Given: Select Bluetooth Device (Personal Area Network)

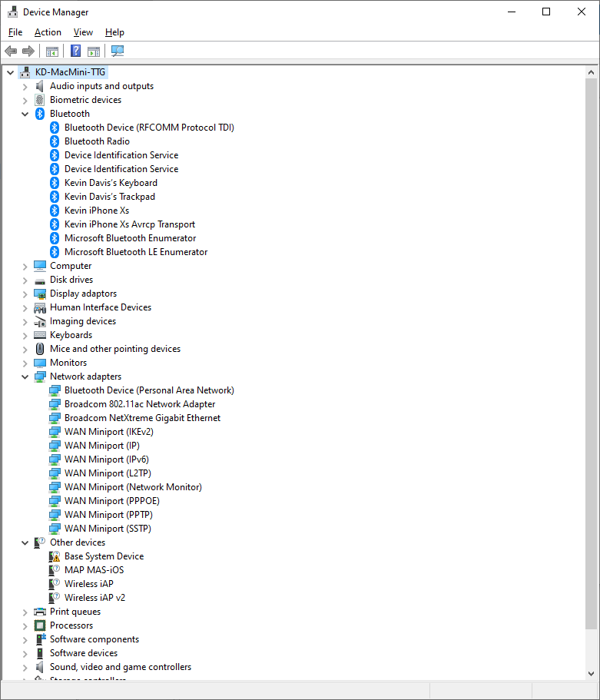Looking at the screenshot, I should click(x=149, y=390).
